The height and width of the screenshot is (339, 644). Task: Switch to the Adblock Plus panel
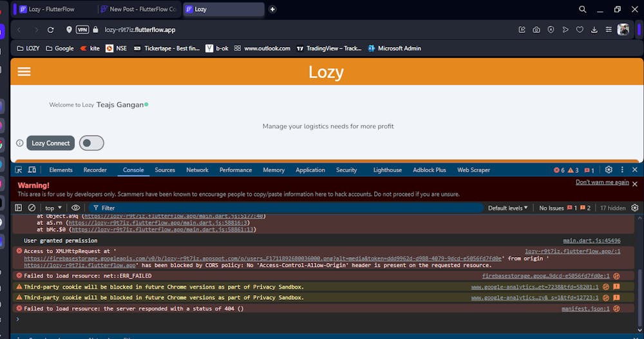click(429, 169)
